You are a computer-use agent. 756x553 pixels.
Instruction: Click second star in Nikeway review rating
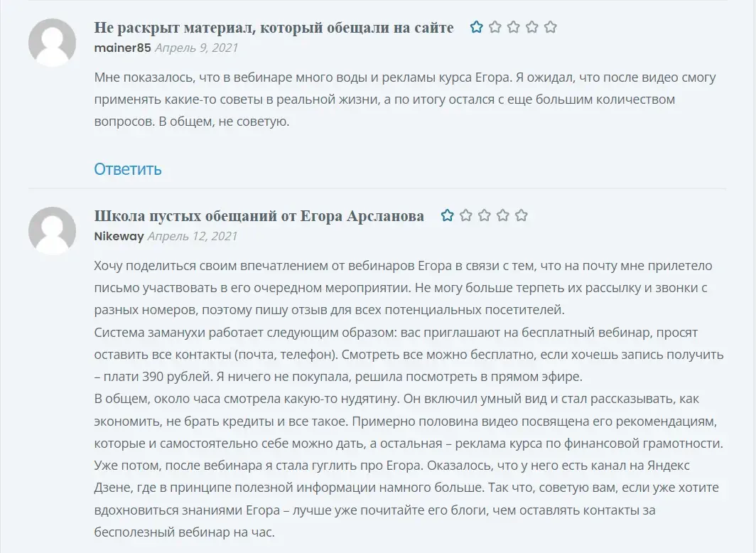point(466,215)
